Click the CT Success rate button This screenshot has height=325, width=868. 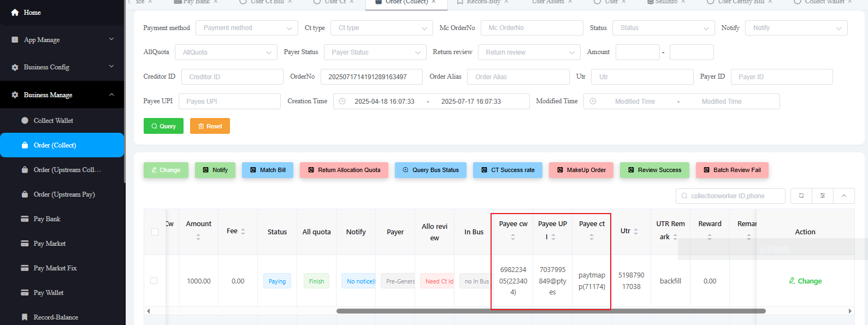point(507,170)
